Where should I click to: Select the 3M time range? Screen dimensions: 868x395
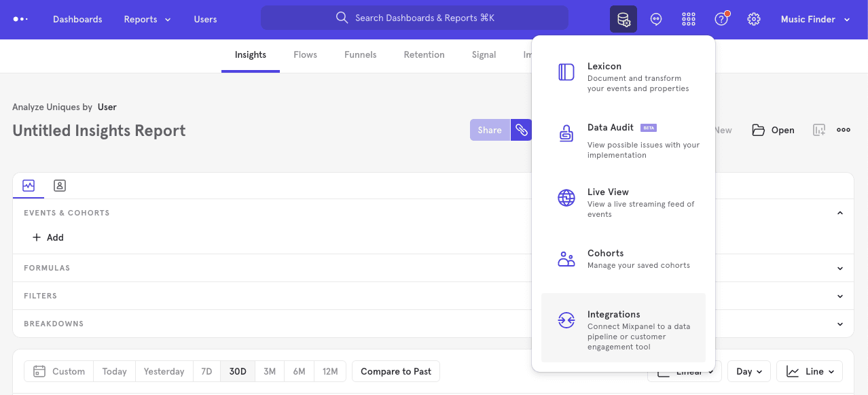270,371
